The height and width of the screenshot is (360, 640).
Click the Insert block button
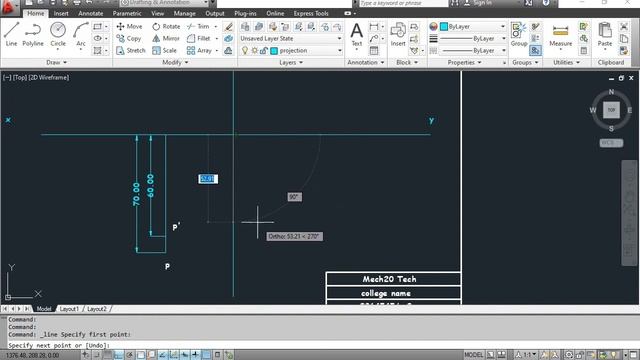tap(398, 34)
